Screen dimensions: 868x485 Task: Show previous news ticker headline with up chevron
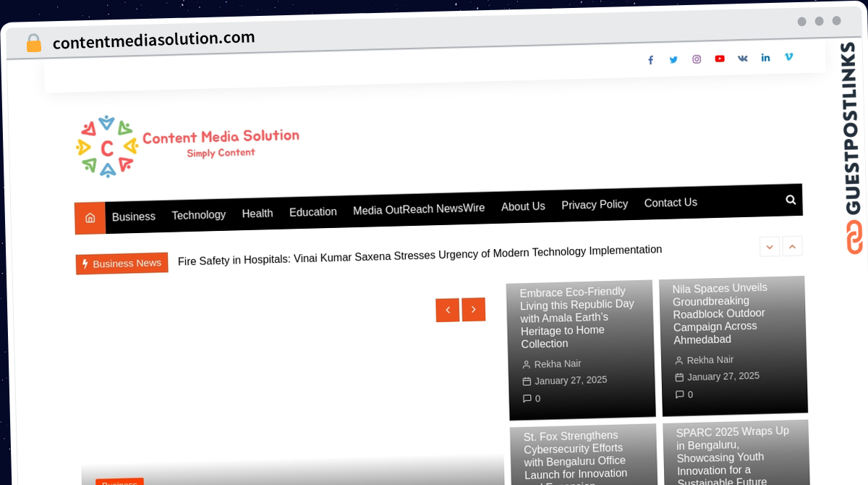[x=792, y=246]
